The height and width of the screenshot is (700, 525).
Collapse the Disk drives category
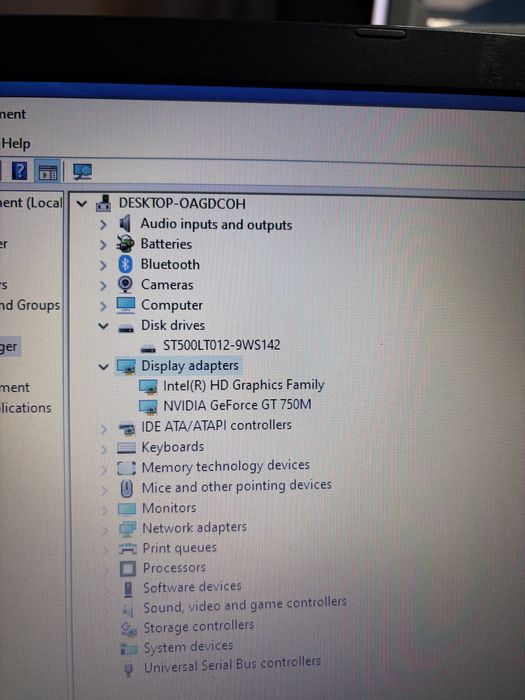coord(103,326)
